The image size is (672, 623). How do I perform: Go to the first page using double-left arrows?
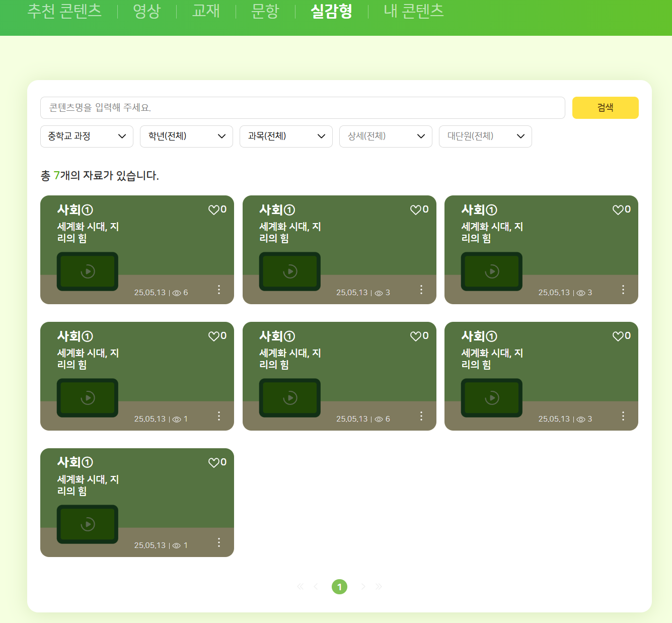pyautogui.click(x=301, y=586)
